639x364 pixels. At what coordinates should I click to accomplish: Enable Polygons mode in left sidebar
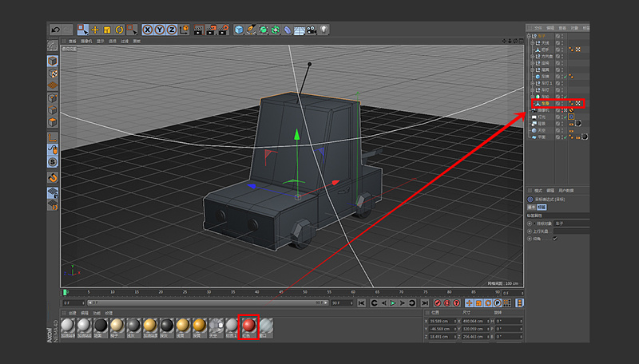(53, 122)
